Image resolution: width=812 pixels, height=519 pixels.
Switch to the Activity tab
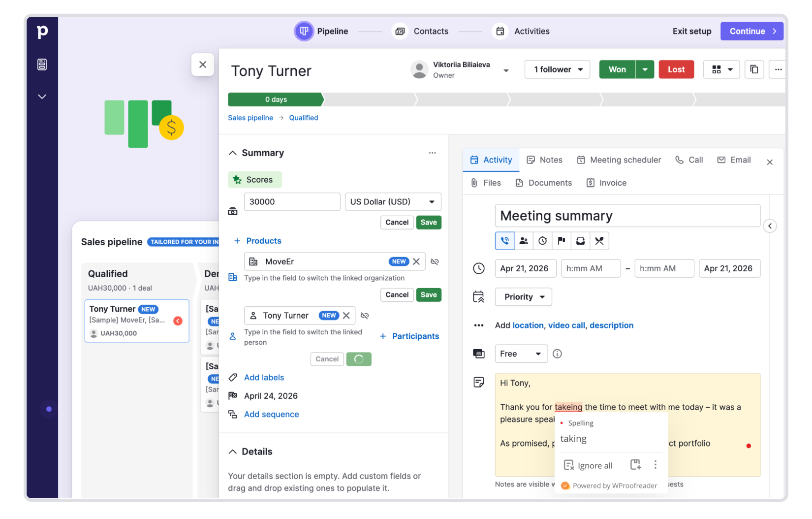(x=491, y=160)
